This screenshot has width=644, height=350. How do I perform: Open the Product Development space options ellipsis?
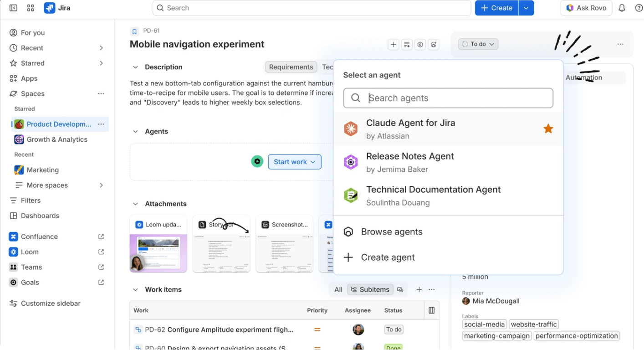101,124
